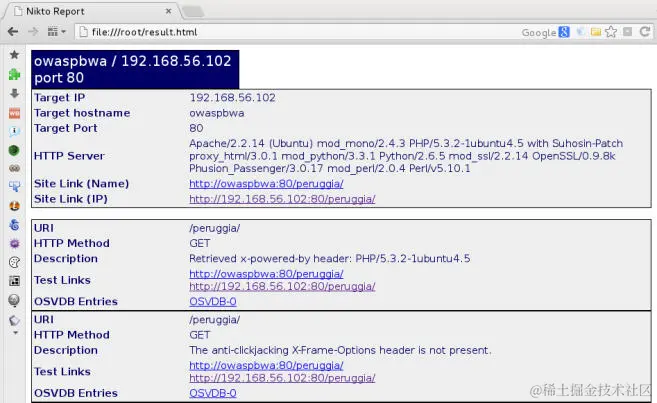
Task: Bookmark this page with the star outline icon
Action: coord(611,32)
